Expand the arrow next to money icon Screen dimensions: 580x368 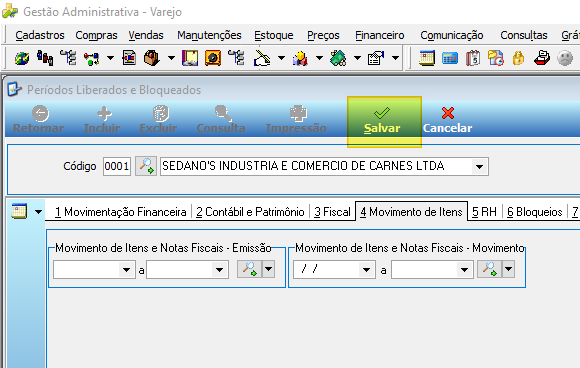(357, 58)
